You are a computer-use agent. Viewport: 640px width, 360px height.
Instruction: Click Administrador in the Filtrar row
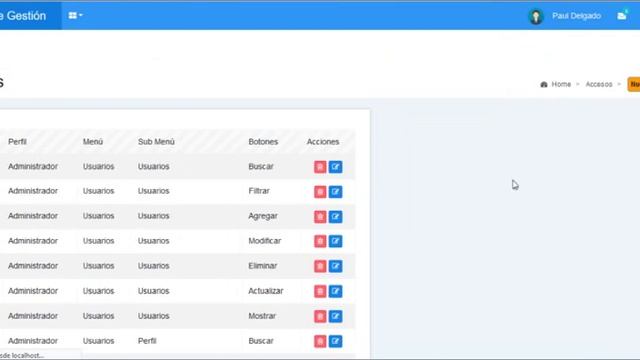33,191
